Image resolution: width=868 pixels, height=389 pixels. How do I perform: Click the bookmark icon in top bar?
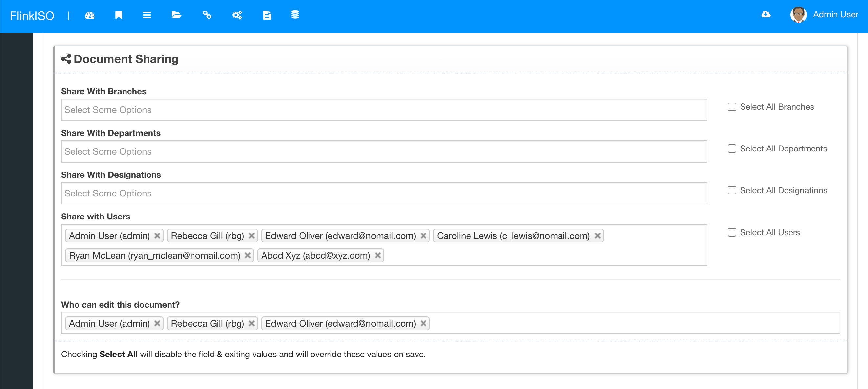click(x=118, y=15)
